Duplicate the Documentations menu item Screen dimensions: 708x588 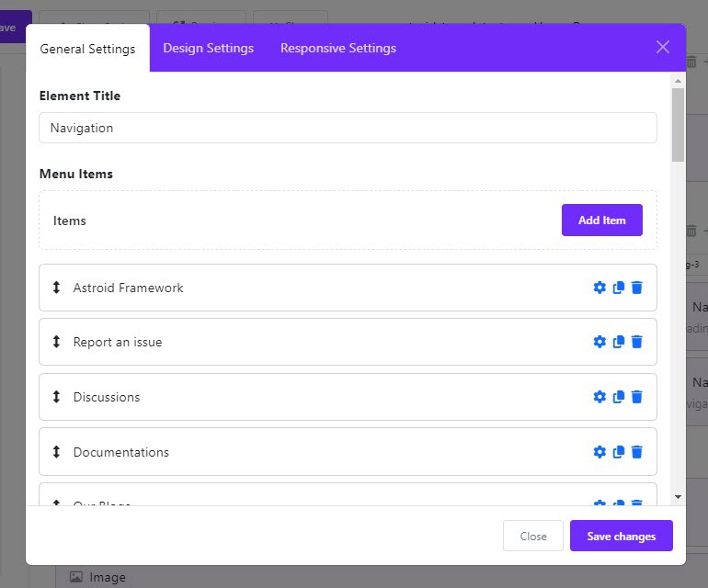618,452
